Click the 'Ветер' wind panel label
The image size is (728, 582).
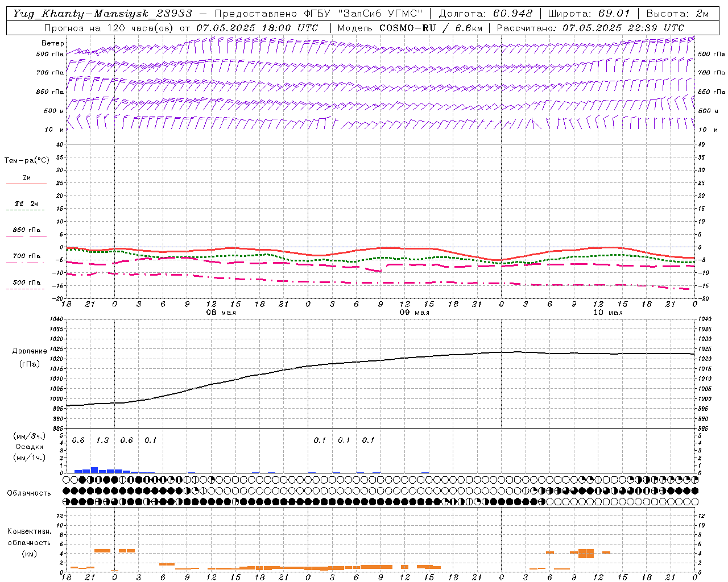coord(53,43)
